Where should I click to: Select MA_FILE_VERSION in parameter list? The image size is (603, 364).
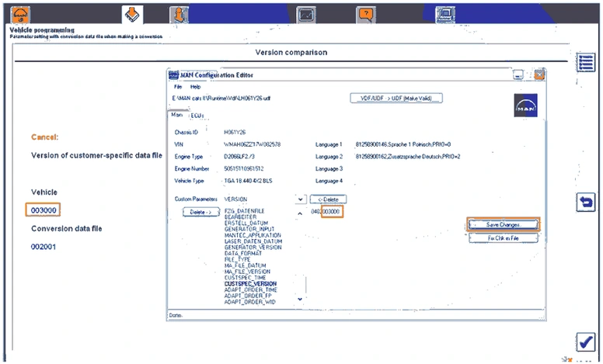pyautogui.click(x=247, y=272)
